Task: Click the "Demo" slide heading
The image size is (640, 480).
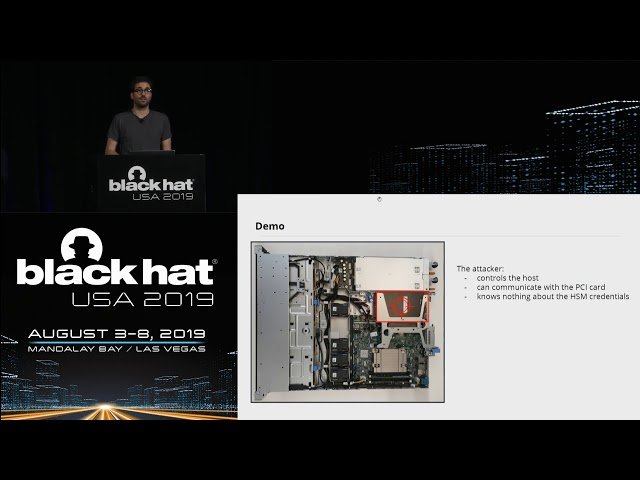Action: tap(270, 226)
